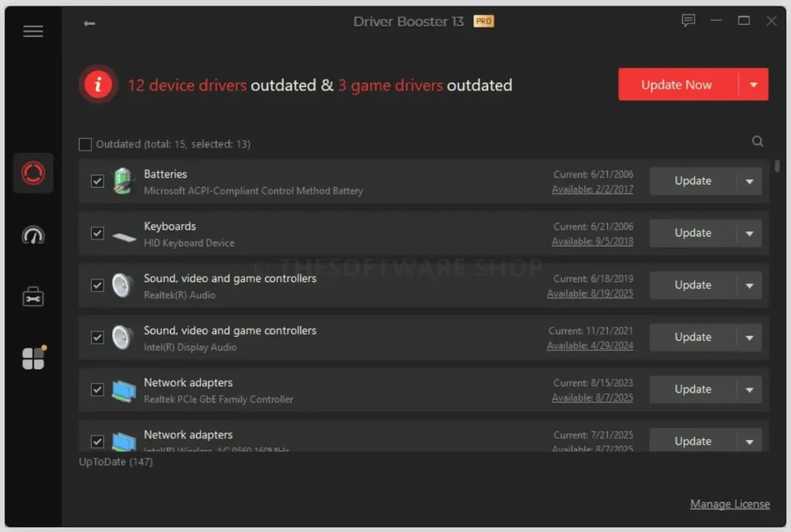Open bottom Network adapters Update dropdown arrow
This screenshot has height=532, width=791.
pyautogui.click(x=749, y=441)
